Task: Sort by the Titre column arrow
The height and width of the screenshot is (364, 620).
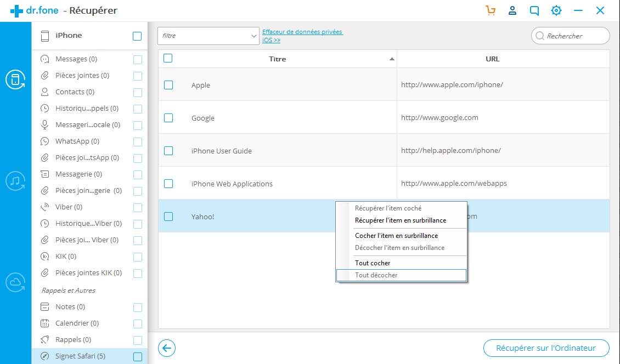Action: click(392, 59)
